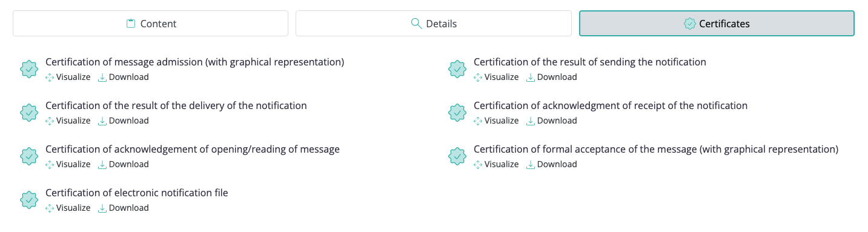The width and height of the screenshot is (868, 232).
Task: Open the Details tab
Action: (433, 24)
